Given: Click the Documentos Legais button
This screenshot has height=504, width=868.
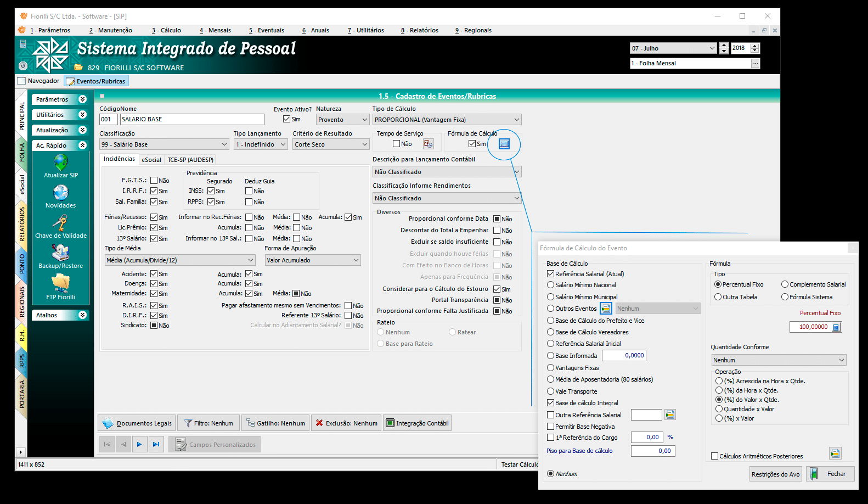Looking at the screenshot, I should (137, 423).
